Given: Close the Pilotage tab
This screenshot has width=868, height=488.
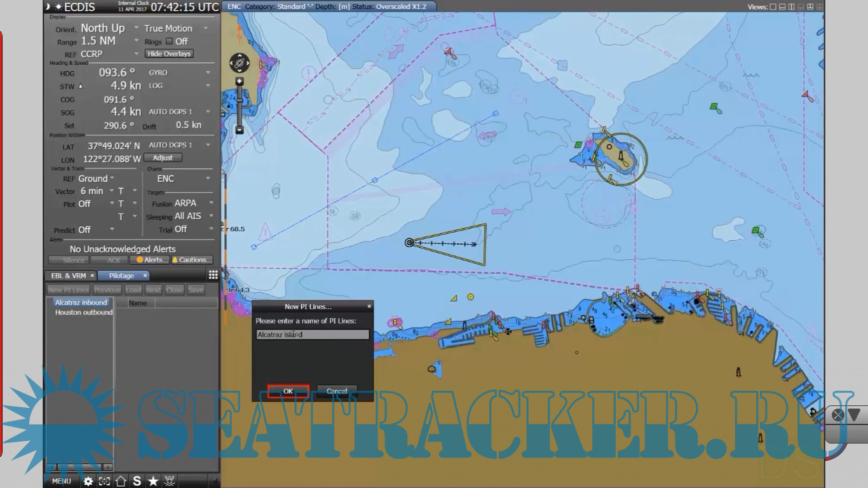Looking at the screenshot, I should point(145,276).
